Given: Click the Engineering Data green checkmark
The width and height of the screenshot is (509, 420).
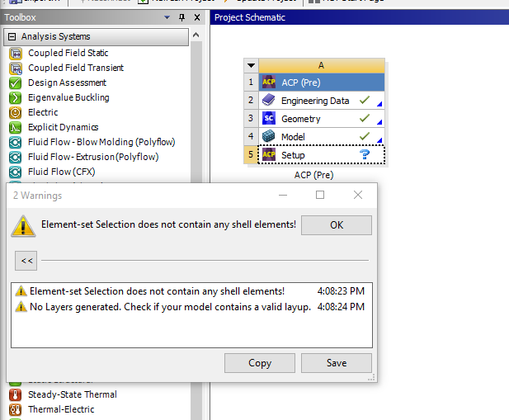Looking at the screenshot, I should [365, 100].
